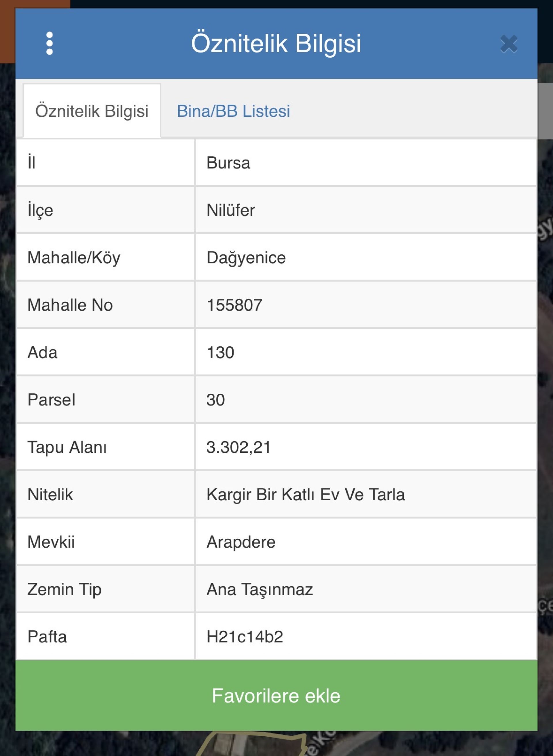
Task: Click the Pafta value H21c14b2
Action: pyautogui.click(x=245, y=636)
